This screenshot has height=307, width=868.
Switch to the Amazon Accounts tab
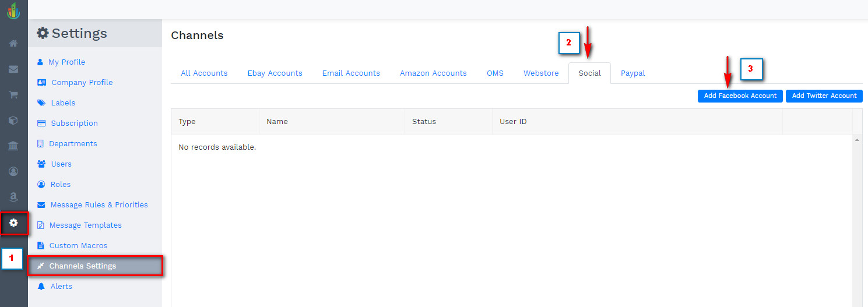pyautogui.click(x=433, y=73)
